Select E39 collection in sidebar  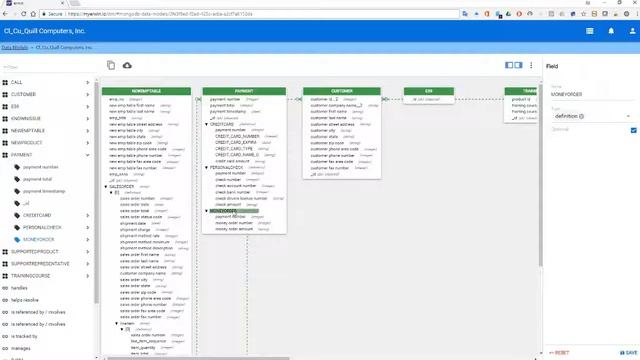coord(15,107)
